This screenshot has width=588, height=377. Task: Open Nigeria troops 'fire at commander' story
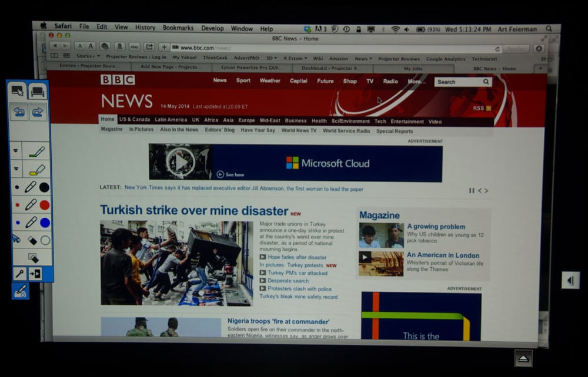coord(279,322)
